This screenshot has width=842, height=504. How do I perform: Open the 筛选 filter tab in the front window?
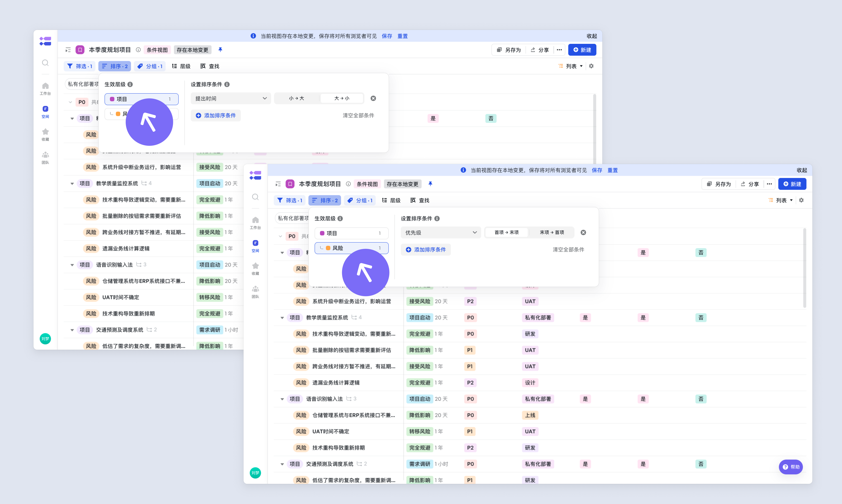coord(289,200)
